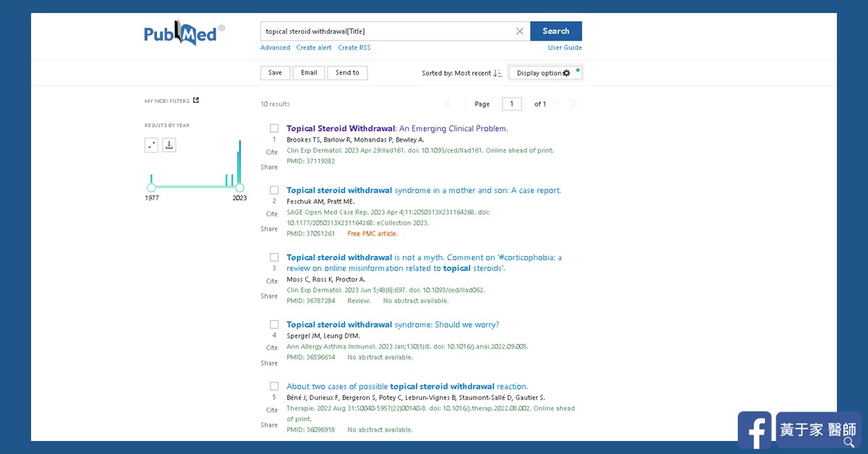Open the Advanced search link
This screenshot has height=454, width=868.
click(x=275, y=48)
